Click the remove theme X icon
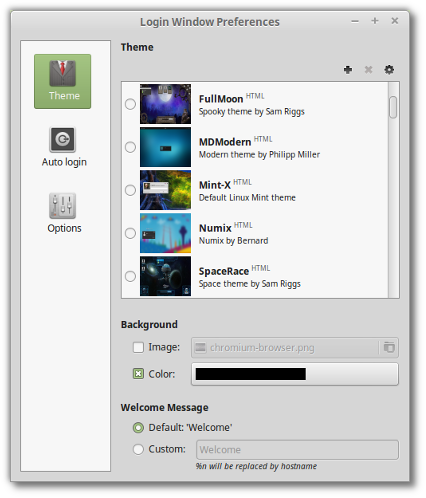This screenshot has height=498, width=426. [368, 70]
